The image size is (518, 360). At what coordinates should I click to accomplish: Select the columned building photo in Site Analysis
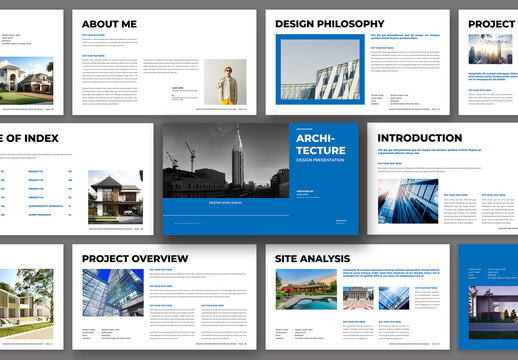click(358, 298)
